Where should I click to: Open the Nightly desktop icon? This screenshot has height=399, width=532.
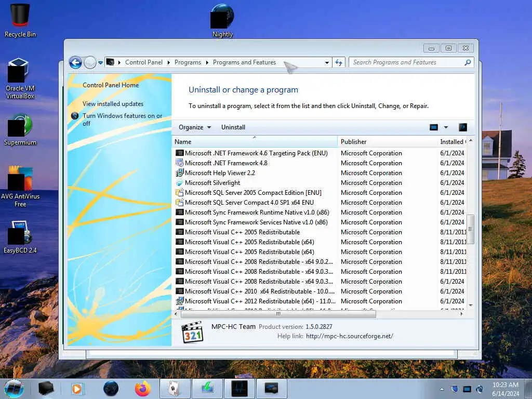[x=222, y=20]
